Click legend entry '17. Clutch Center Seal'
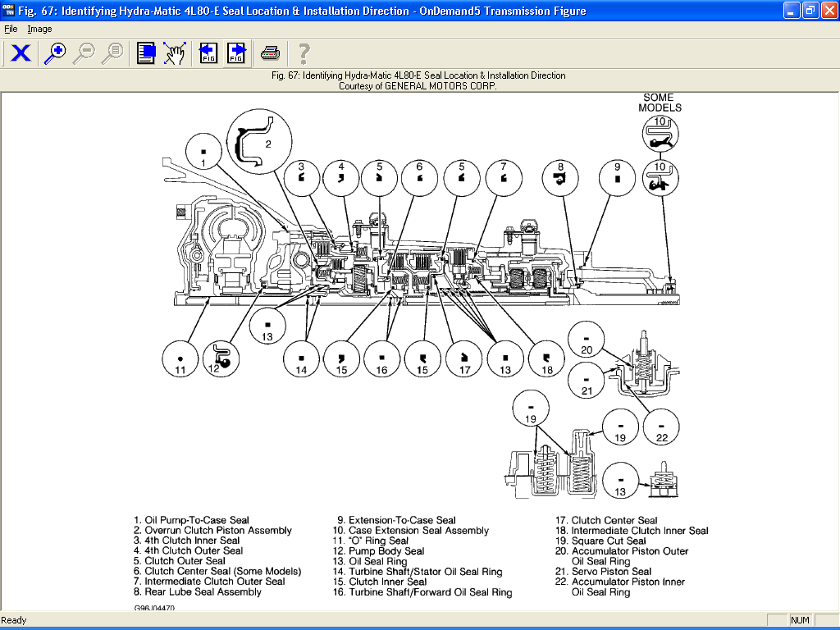Screen dimensions: 840x630 pyautogui.click(x=606, y=520)
